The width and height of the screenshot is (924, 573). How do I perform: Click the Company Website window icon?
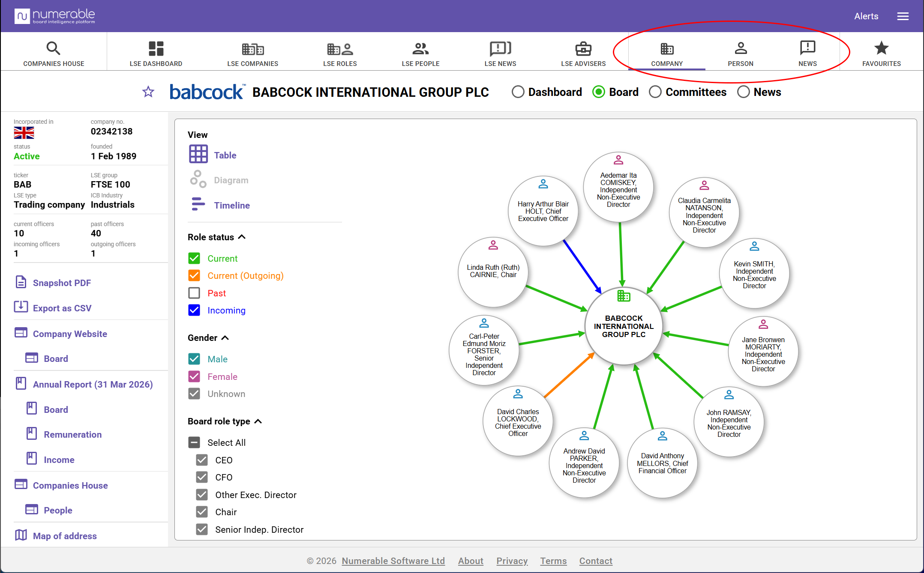tap(21, 333)
